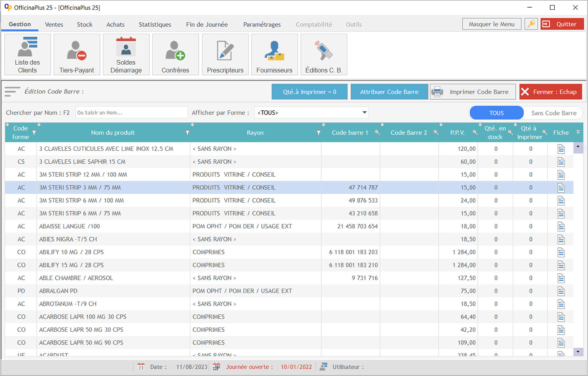Expand the Afficher par Forme dropdown
This screenshot has height=376, width=588.
(x=364, y=112)
